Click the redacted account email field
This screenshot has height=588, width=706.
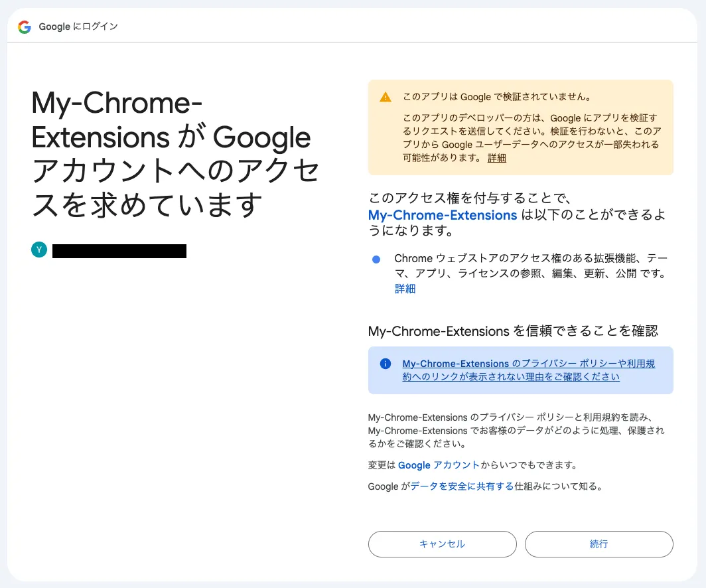pyautogui.click(x=119, y=251)
